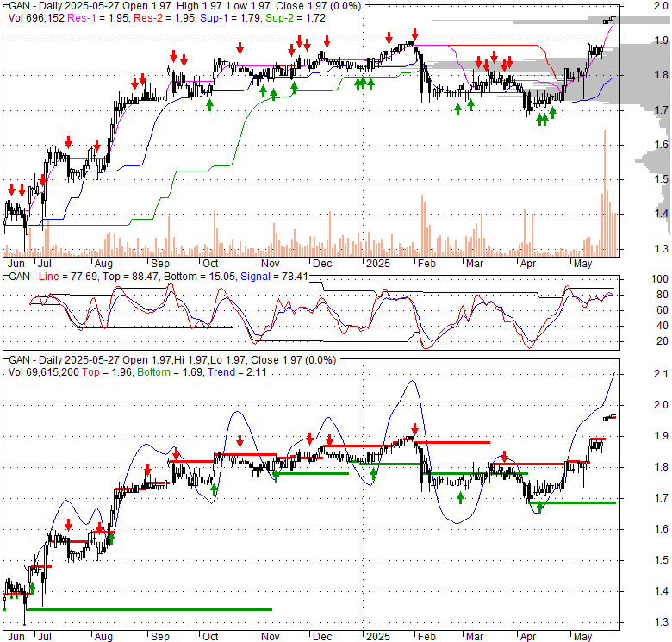Screen dimensions: 672x642
Task: Click the 'Trend = 2.11' label
Action: (x=237, y=372)
